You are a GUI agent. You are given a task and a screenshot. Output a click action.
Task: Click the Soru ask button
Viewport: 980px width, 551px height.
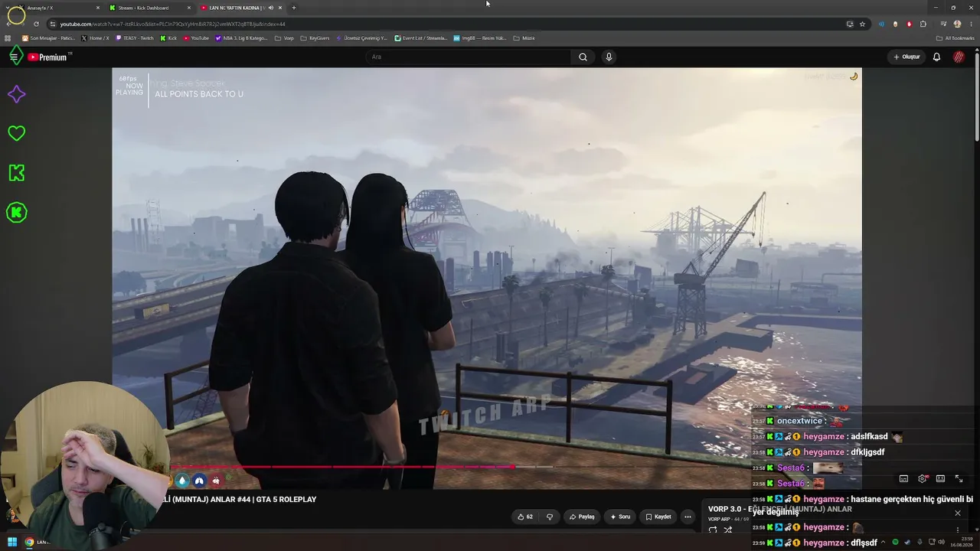click(620, 517)
